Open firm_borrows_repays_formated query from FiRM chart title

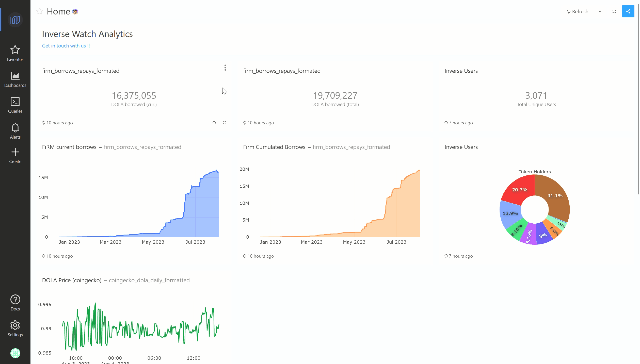click(142, 147)
